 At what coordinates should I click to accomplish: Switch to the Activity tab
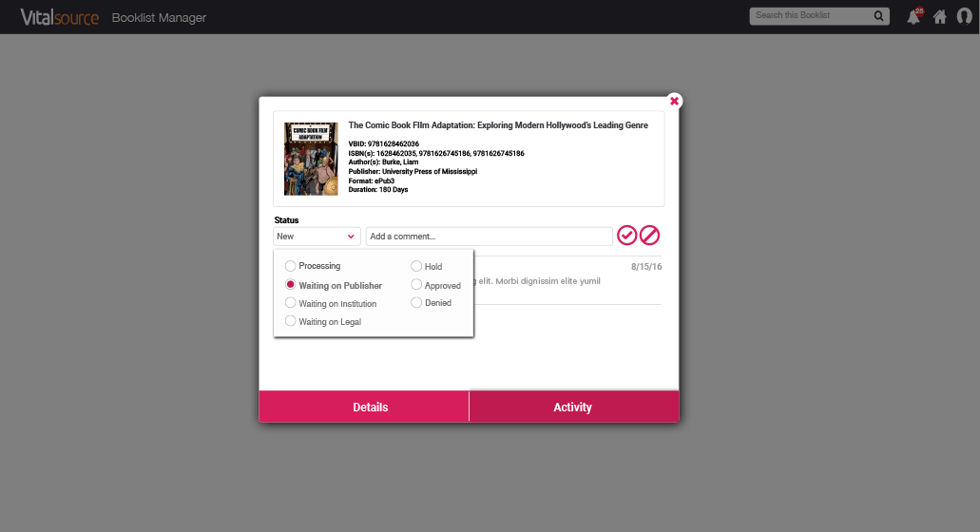tap(573, 407)
